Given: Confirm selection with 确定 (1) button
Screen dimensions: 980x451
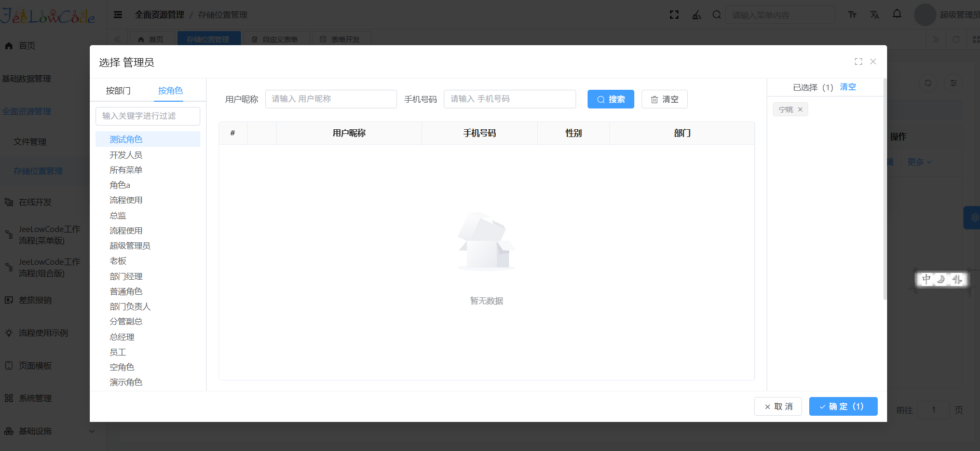Looking at the screenshot, I should (843, 406).
